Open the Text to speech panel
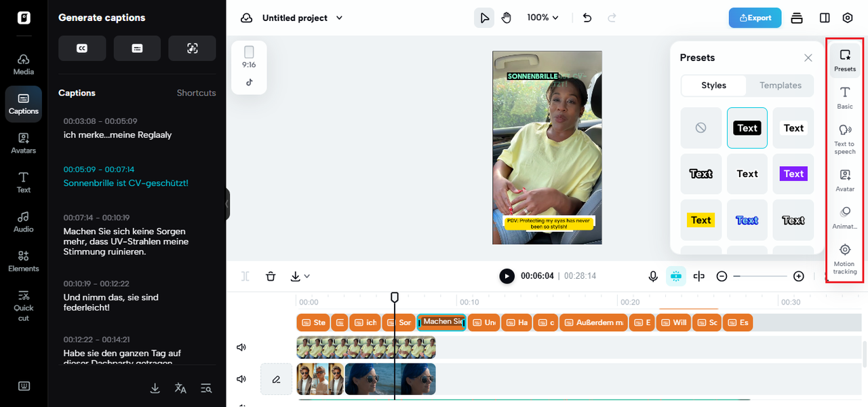Screen dimensions: 868x407 click(844, 136)
